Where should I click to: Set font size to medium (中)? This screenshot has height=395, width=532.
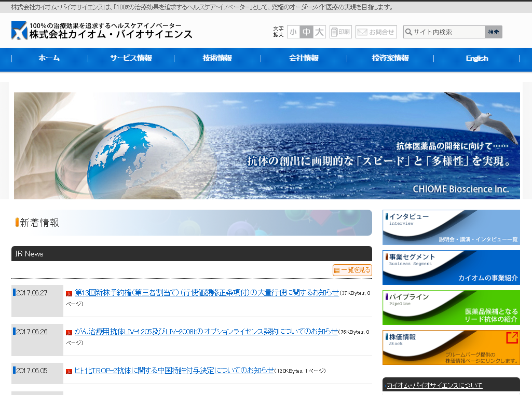pos(306,32)
